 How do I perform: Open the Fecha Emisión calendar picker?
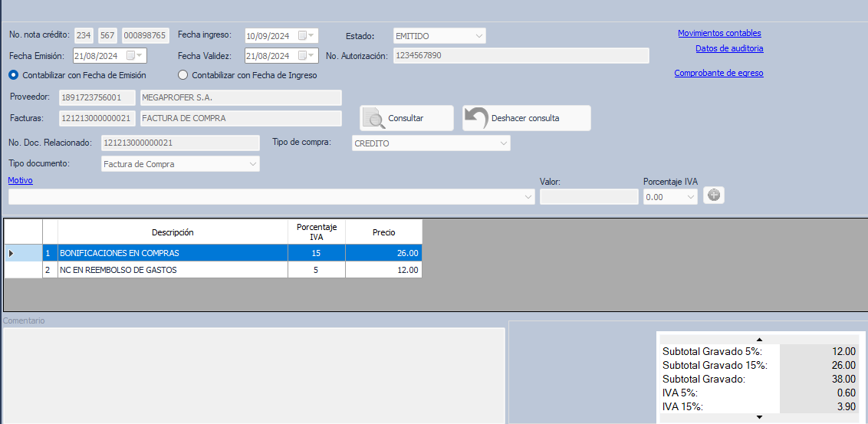[135, 56]
